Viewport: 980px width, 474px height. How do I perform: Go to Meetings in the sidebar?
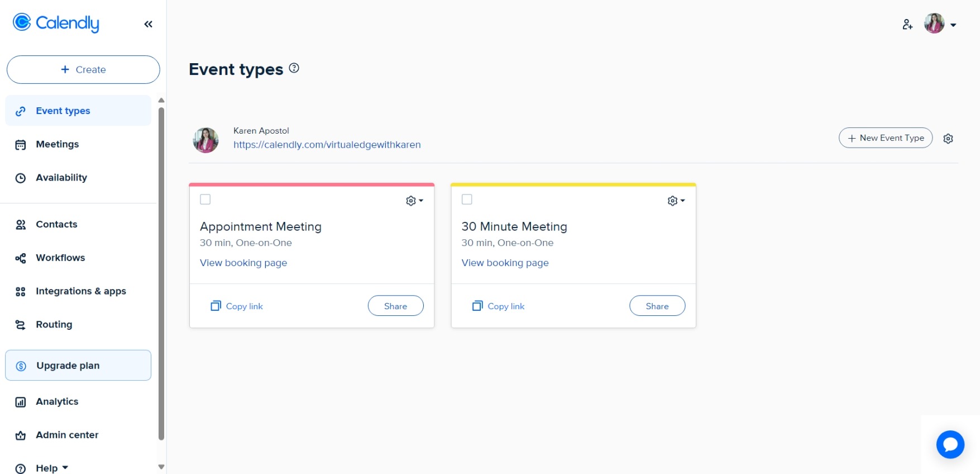57,144
